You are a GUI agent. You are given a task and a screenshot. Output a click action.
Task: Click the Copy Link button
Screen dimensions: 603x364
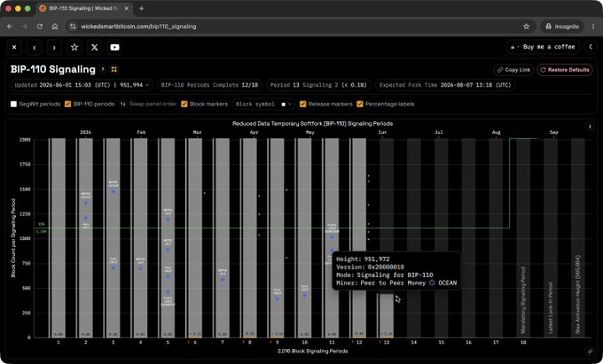[x=513, y=70]
